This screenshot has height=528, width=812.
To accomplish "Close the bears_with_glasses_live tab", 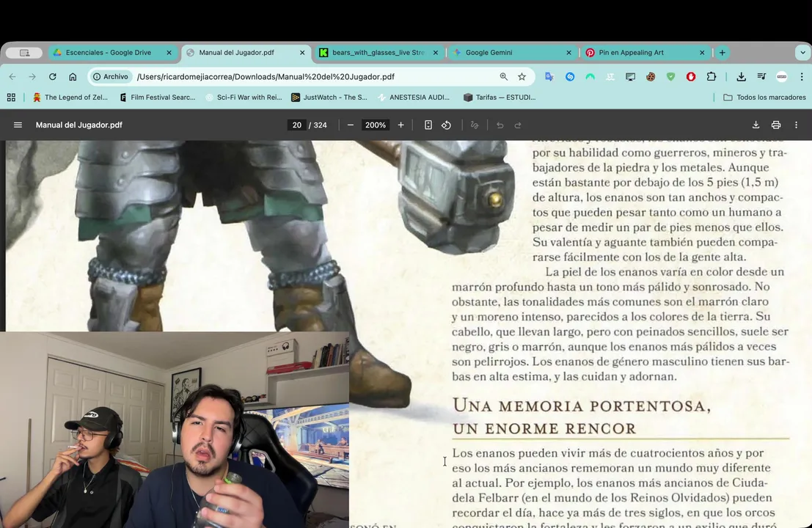I will point(436,52).
